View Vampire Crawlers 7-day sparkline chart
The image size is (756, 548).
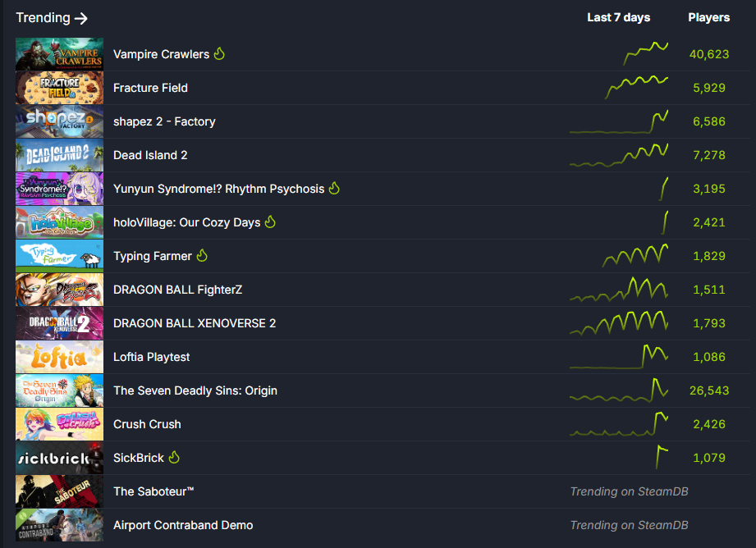click(x=645, y=53)
